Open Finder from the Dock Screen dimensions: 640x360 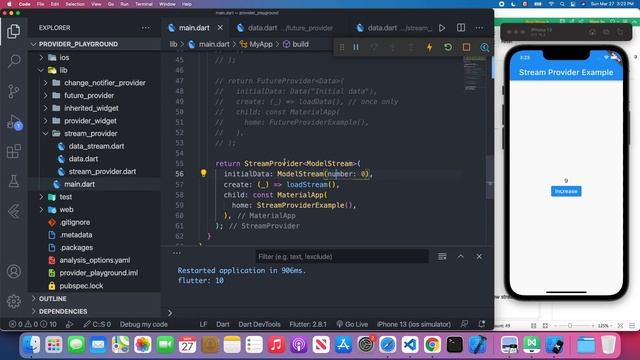click(x=31, y=345)
